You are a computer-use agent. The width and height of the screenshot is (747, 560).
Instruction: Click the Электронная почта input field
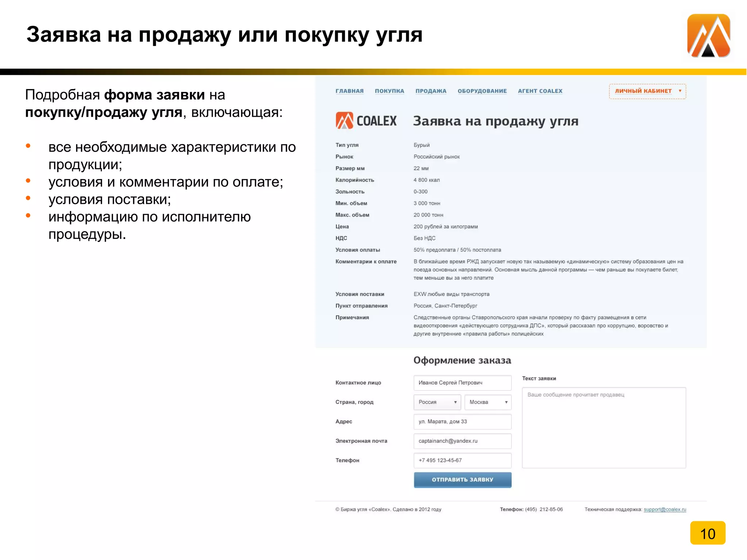pyautogui.click(x=462, y=441)
